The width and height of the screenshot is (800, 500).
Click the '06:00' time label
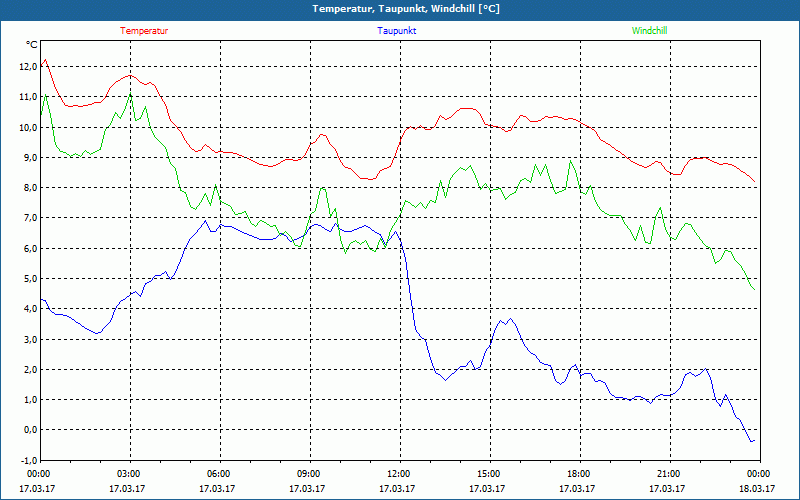point(217,474)
